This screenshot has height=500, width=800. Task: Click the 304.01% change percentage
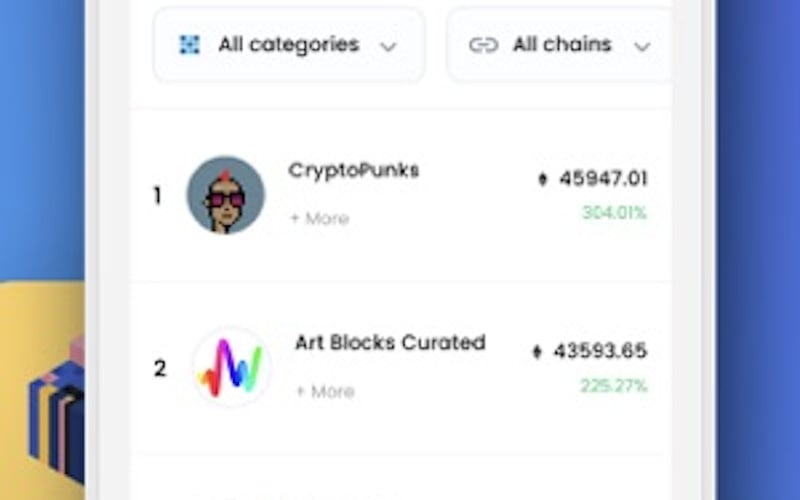tap(614, 213)
